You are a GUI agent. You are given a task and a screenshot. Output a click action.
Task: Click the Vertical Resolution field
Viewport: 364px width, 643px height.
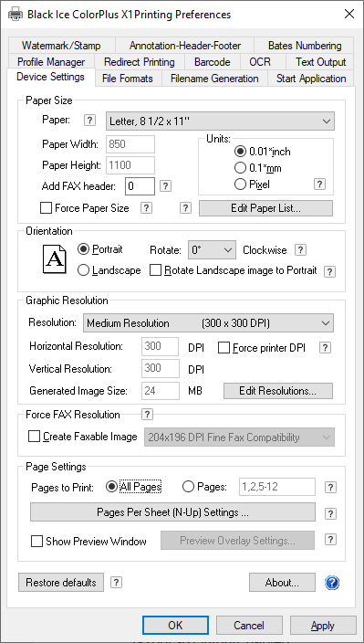click(161, 368)
